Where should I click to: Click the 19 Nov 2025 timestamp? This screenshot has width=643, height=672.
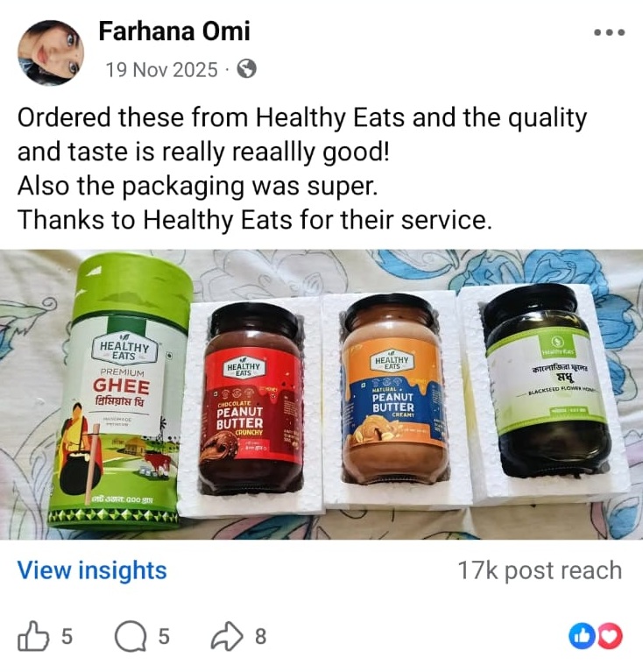point(162,69)
